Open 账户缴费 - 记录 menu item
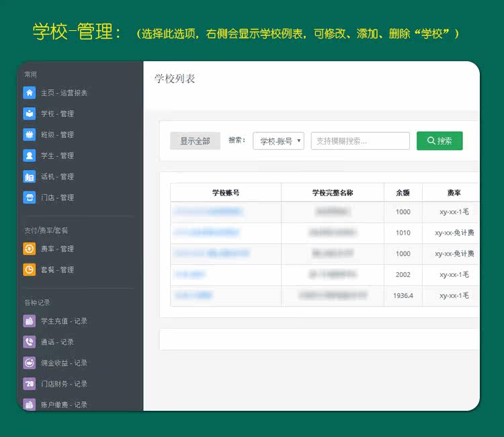 [x=64, y=405]
